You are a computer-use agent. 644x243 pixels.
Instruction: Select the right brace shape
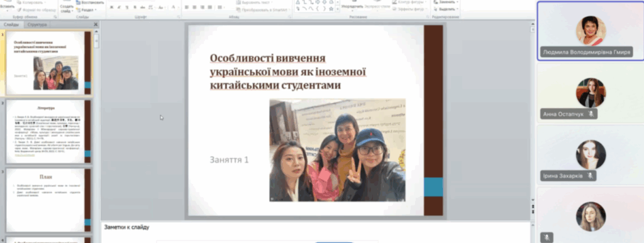[x=325, y=9]
